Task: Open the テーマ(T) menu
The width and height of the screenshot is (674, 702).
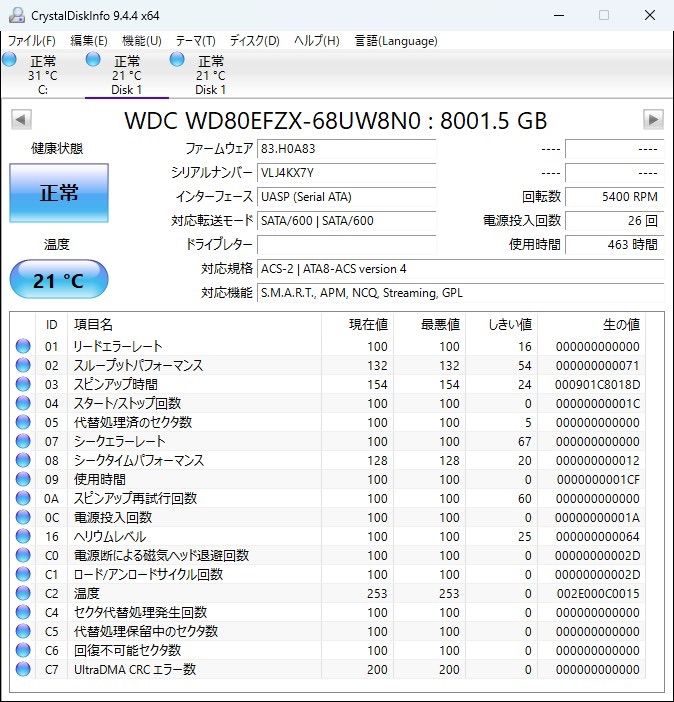Action: [x=195, y=41]
